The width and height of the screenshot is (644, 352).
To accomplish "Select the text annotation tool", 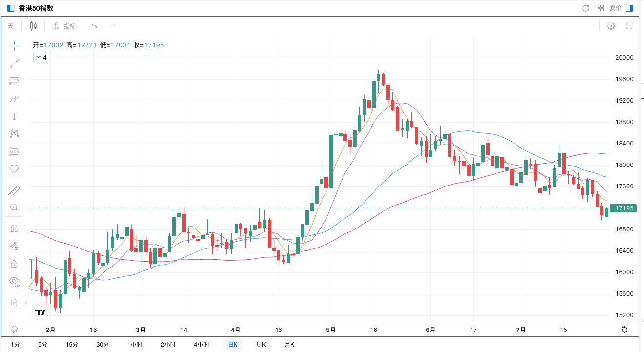I will pos(14,116).
